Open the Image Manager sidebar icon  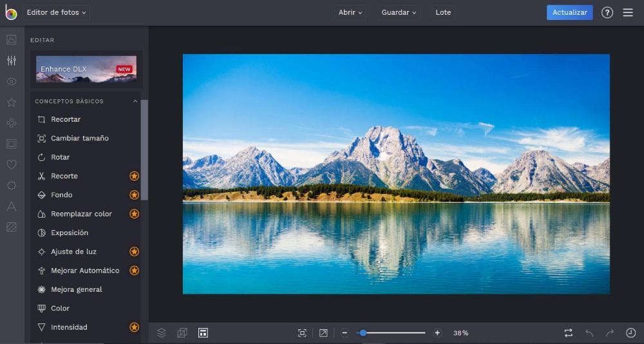coord(11,40)
